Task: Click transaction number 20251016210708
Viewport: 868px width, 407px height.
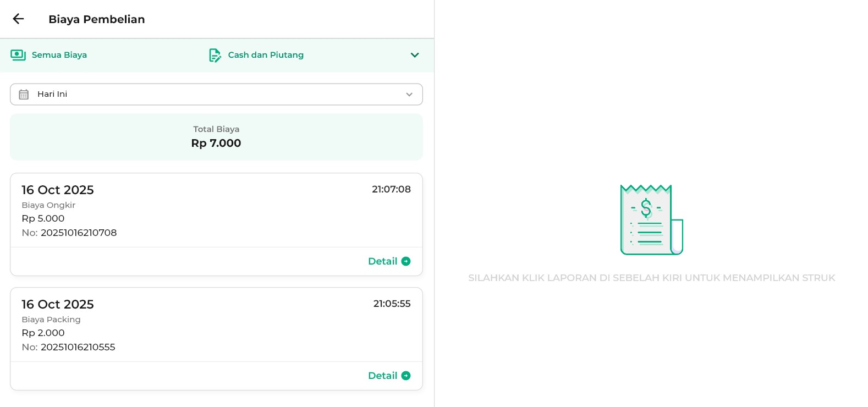Action: (x=79, y=233)
